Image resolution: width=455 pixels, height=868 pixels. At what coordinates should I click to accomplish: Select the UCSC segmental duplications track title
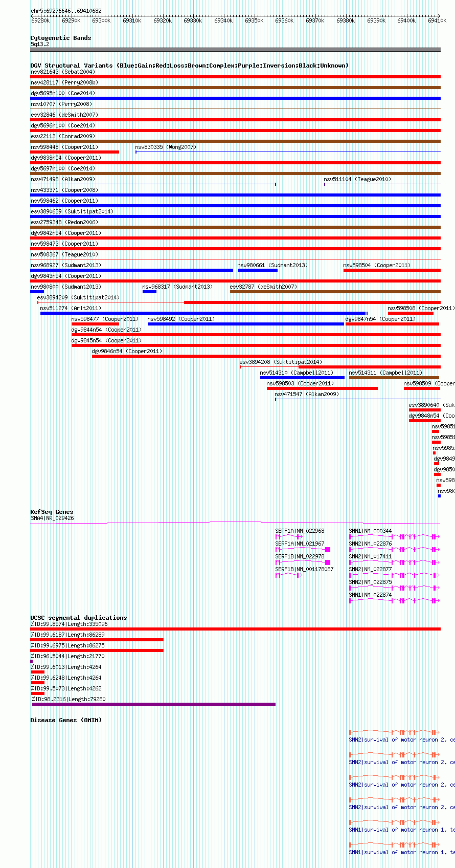[x=79, y=618]
